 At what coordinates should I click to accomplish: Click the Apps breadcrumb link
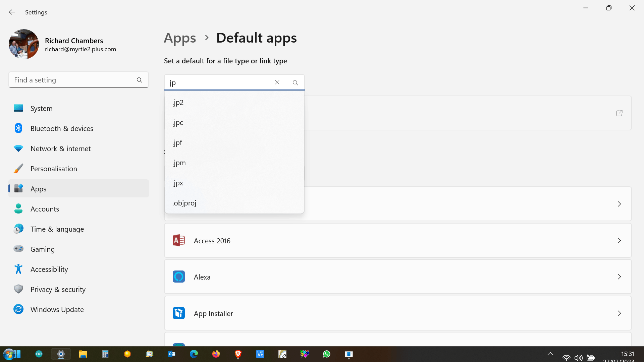[x=180, y=38]
